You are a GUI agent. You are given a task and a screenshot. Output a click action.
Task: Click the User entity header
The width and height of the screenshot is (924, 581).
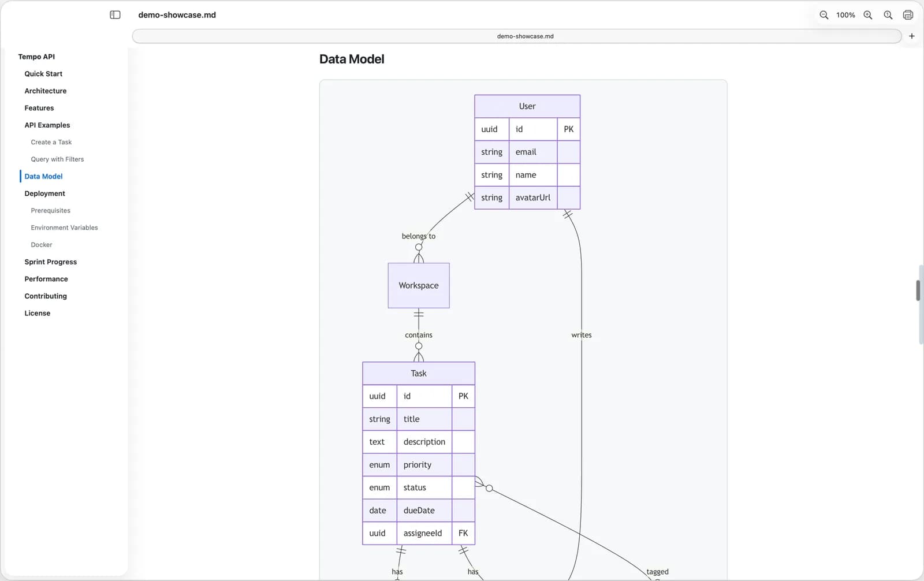(x=527, y=106)
